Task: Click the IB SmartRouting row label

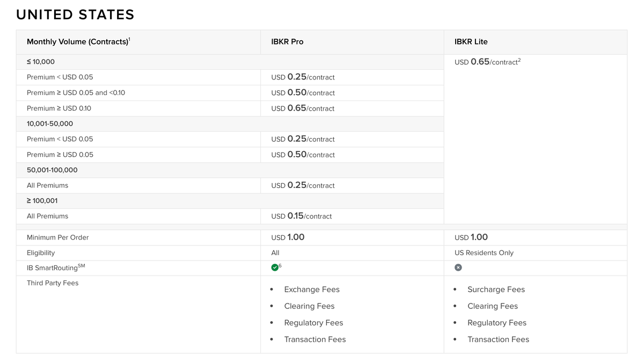Action: pyautogui.click(x=56, y=267)
